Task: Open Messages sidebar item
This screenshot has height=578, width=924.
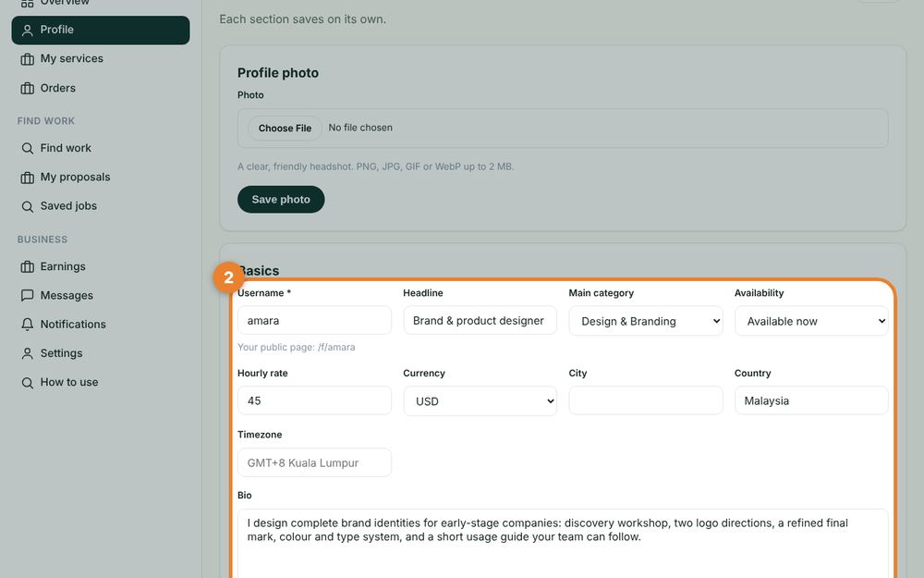Action: (x=100, y=296)
